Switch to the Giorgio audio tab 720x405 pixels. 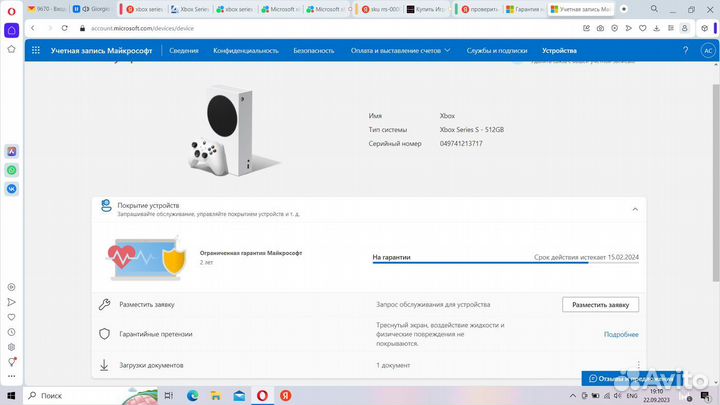(91, 9)
